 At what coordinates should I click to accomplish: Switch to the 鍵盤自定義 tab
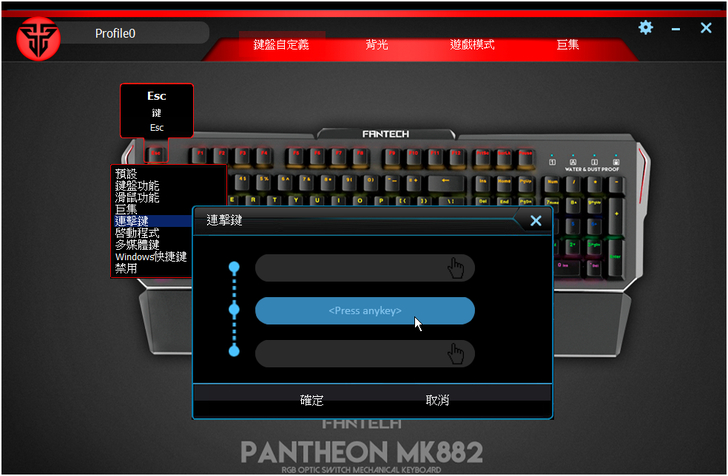click(x=281, y=45)
